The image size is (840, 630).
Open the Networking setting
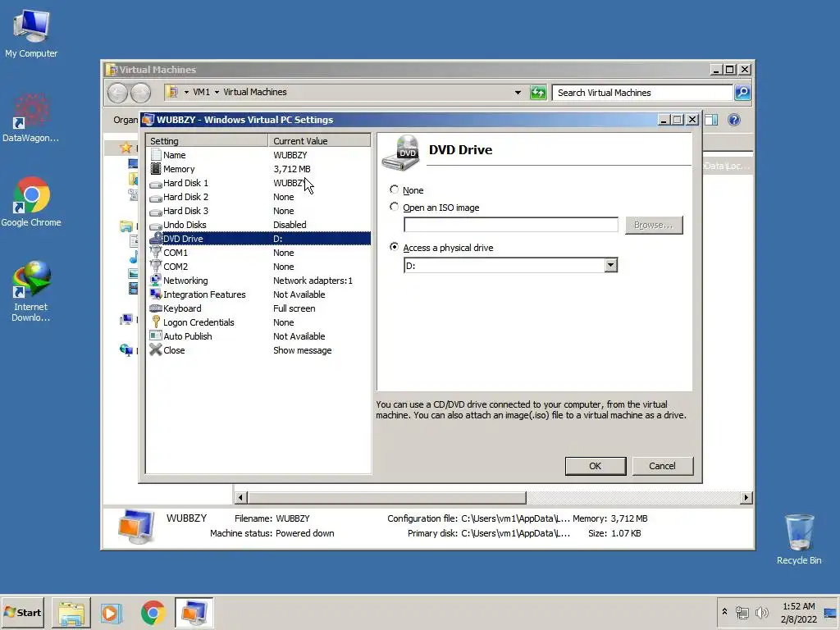258,281
